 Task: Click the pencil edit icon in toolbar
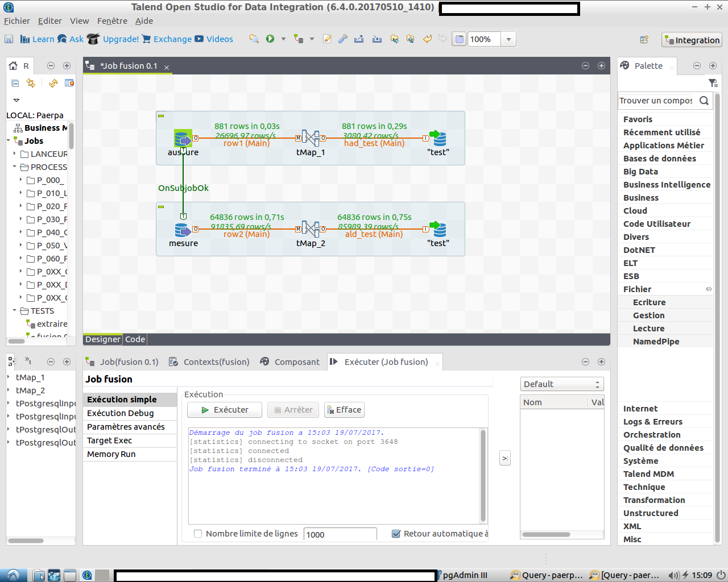point(327,39)
